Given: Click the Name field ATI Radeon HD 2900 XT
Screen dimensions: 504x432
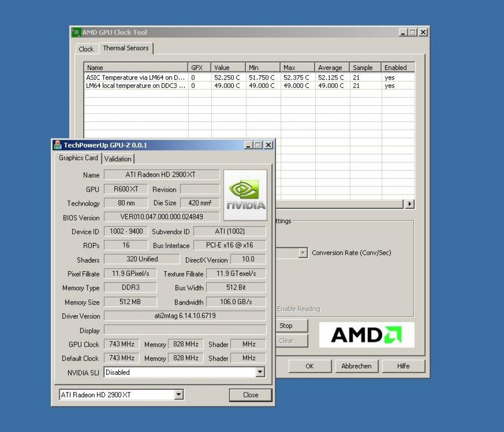Looking at the screenshot, I should (162, 175).
